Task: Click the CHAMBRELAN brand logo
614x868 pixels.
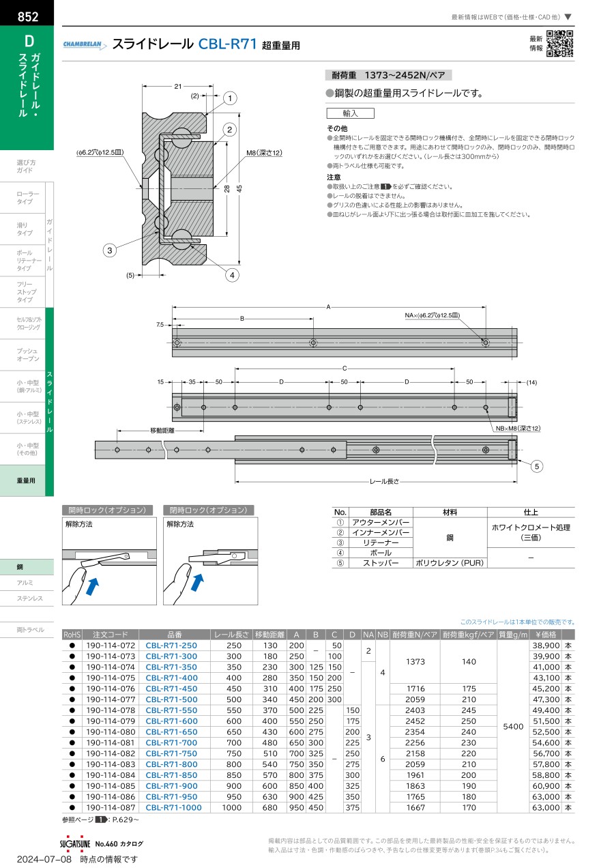Action: coord(85,45)
